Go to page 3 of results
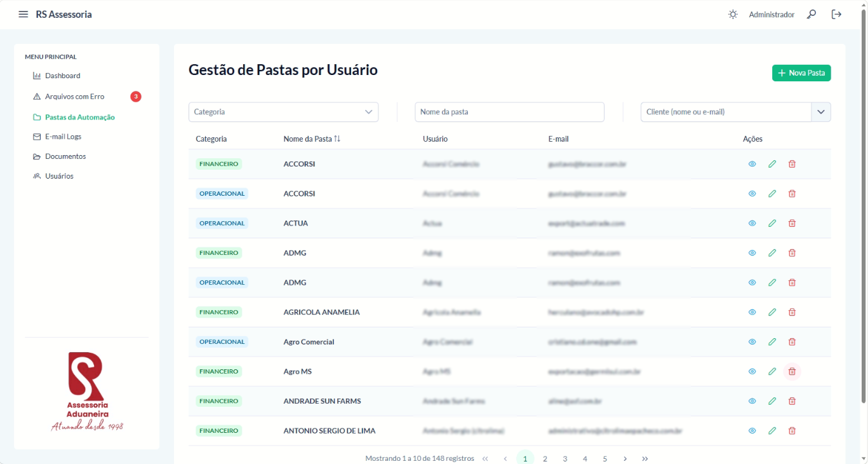 (565, 458)
